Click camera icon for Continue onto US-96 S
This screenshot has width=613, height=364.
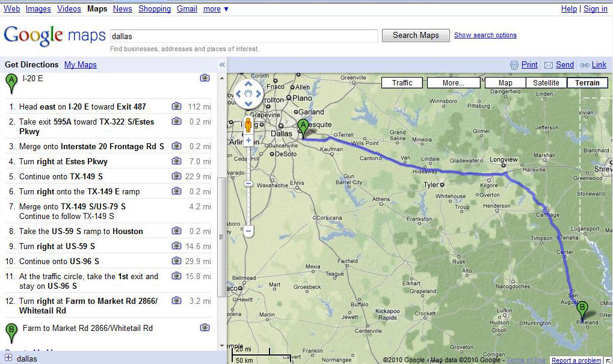(x=177, y=261)
